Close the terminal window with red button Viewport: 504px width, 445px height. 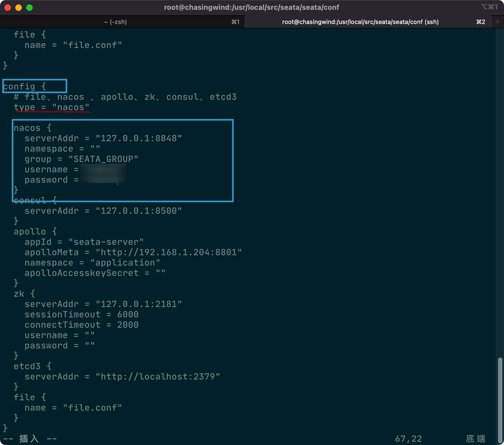(8, 7)
